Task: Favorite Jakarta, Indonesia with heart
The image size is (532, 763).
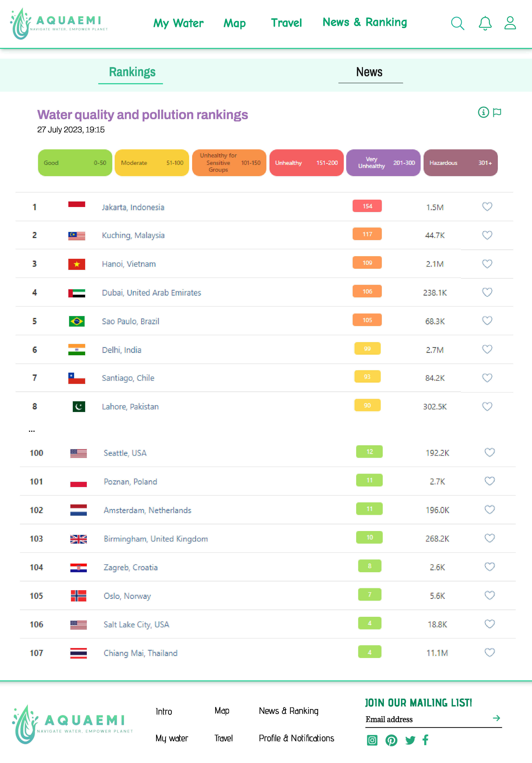Action: pos(487,206)
